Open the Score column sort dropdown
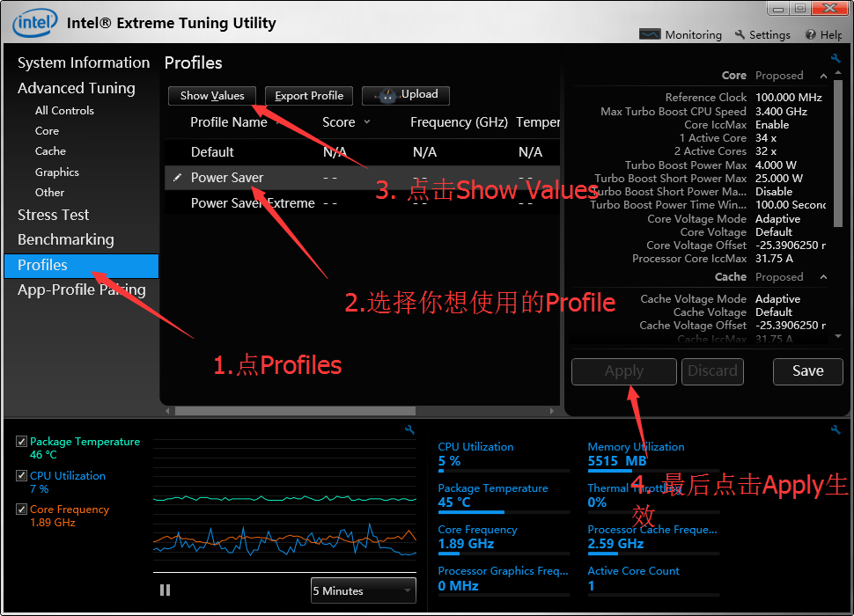The width and height of the screenshot is (854, 616). (367, 122)
